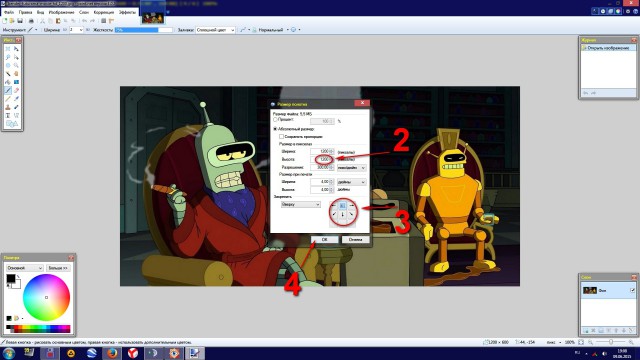Select the Clone Stamp tool
Screen dimensions: 640x360
click(x=8, y=107)
